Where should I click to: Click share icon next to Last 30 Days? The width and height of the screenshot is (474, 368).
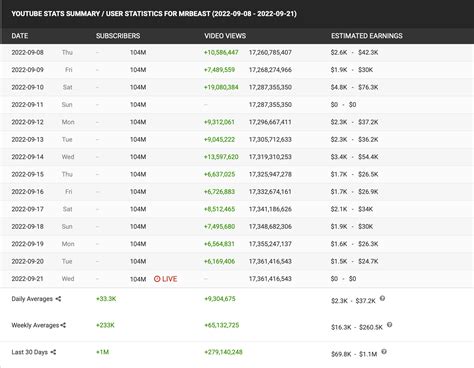tap(53, 352)
